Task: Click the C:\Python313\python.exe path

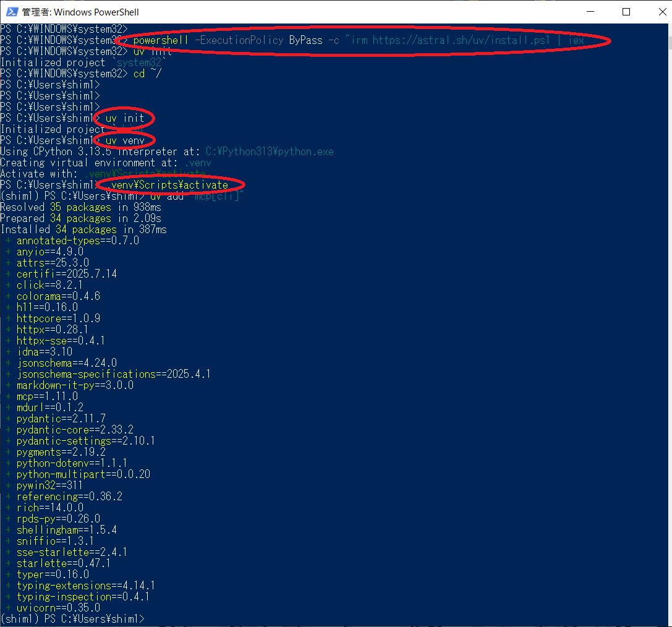Action: coord(270,151)
